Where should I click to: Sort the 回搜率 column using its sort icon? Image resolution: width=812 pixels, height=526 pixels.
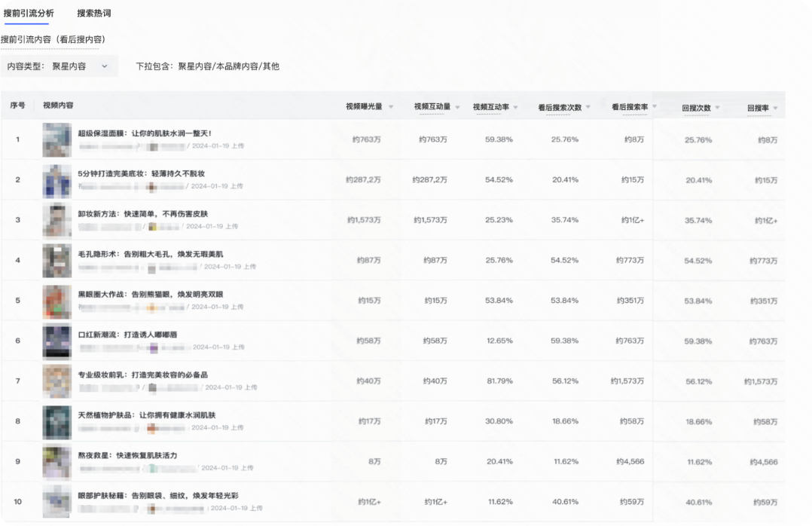pos(774,106)
